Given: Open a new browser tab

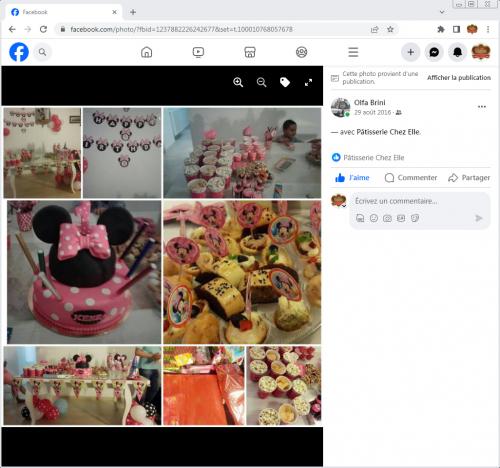Looking at the screenshot, I should (x=133, y=12).
